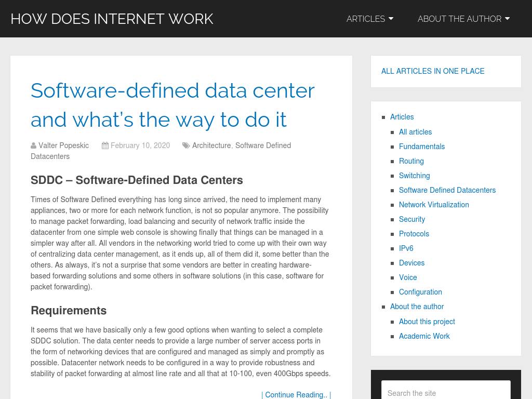This screenshot has width=532, height=399.
Task: Open the Voice category in sidebar
Action: coord(408,278)
